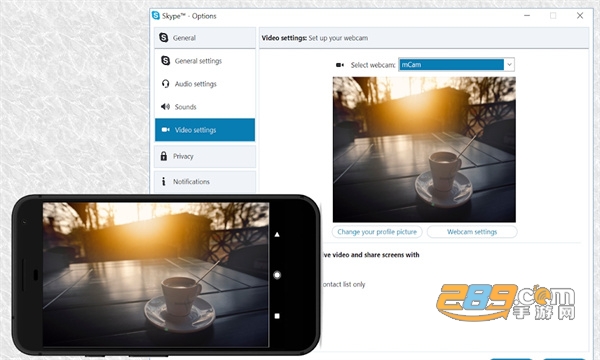The height and width of the screenshot is (360, 600).
Task: Tap the phone's square recents button
Action: 277,316
